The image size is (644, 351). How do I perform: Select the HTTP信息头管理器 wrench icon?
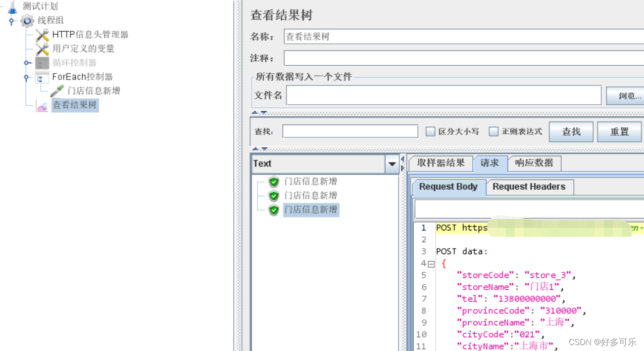click(42, 35)
